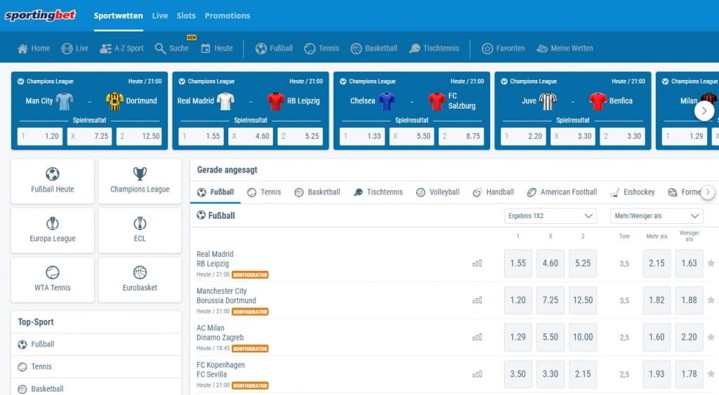Image resolution: width=719 pixels, height=395 pixels.
Task: Open Tennis in Top-Sport list
Action: coord(96,367)
